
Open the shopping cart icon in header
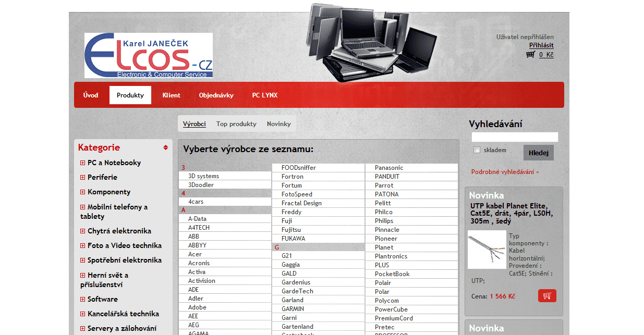tap(531, 54)
